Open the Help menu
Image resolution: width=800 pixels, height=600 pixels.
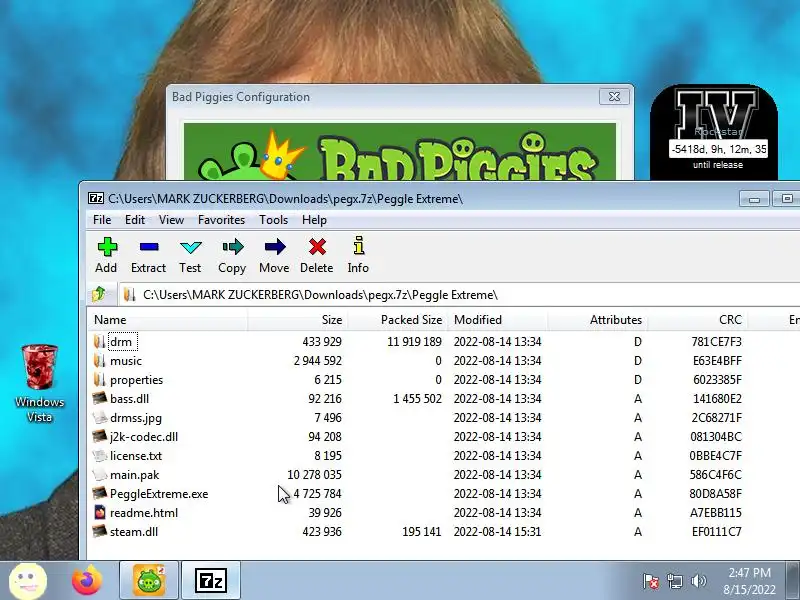[x=314, y=220]
